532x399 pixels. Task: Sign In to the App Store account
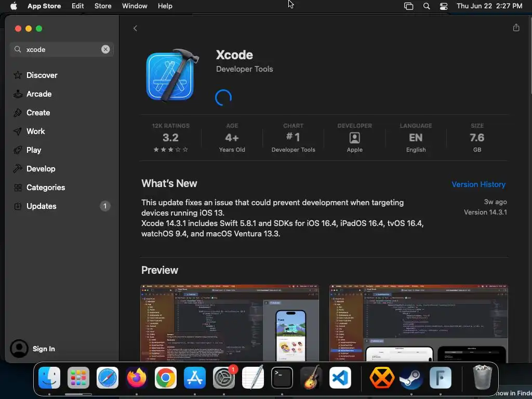click(33, 349)
